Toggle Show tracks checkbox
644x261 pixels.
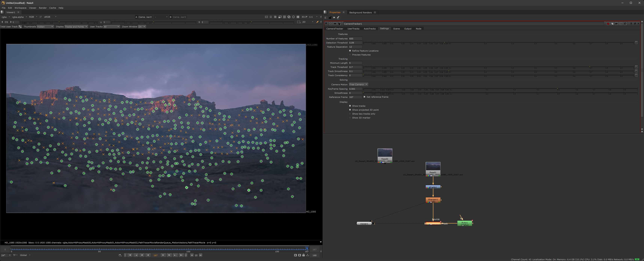tap(350, 106)
